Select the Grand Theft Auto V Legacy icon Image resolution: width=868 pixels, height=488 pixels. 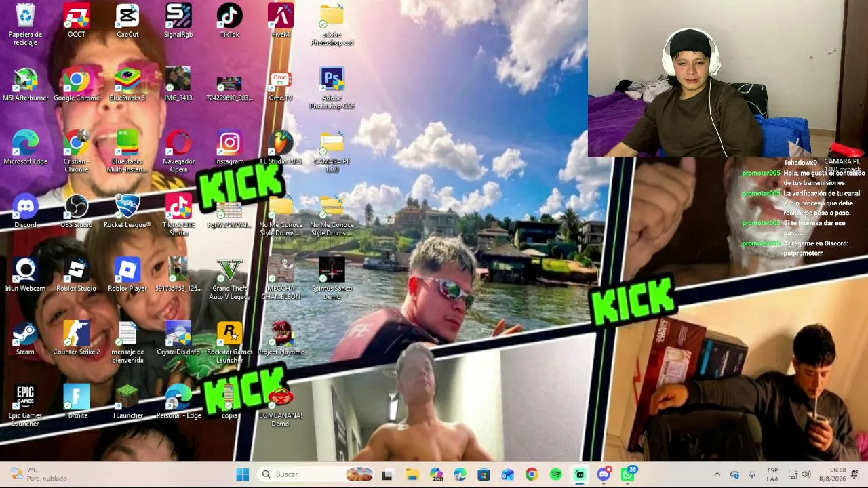click(x=229, y=279)
